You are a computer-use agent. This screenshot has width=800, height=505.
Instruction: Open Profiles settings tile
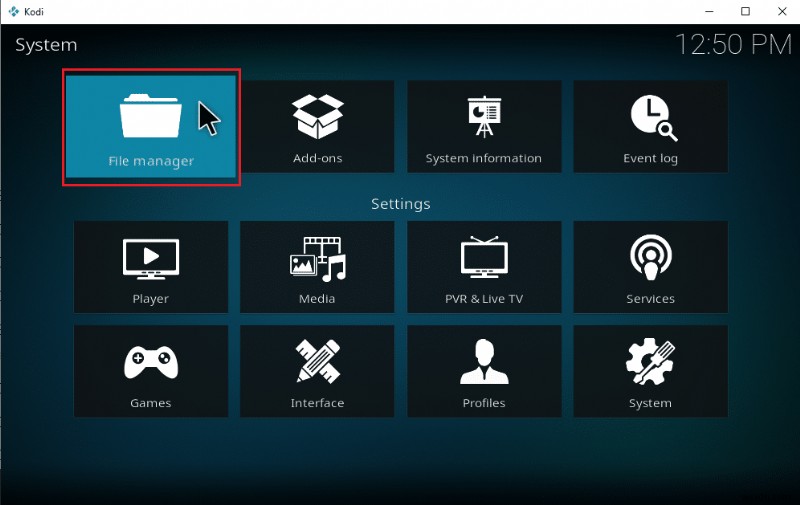pyautogui.click(x=484, y=371)
